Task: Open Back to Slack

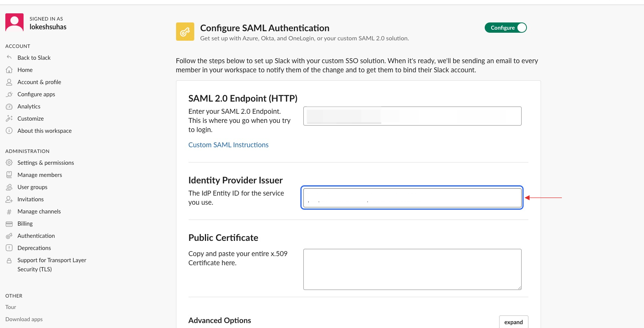Action: (34, 57)
